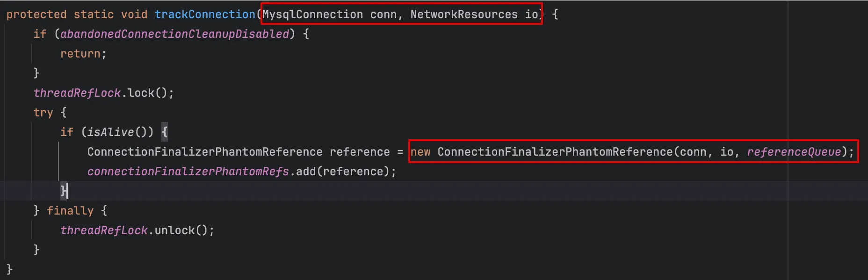Click the protected access modifier
The image size is (868, 280).
click(36, 14)
